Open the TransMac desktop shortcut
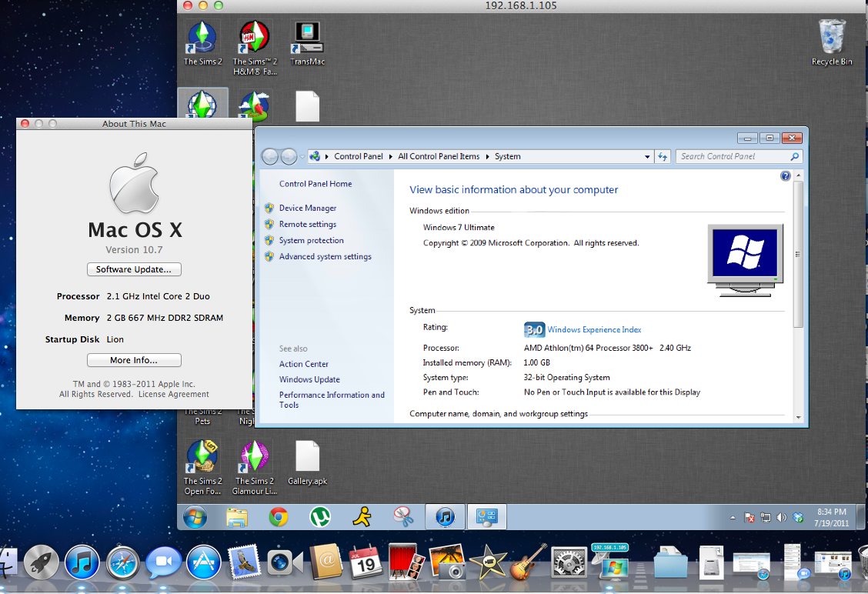 [307, 43]
